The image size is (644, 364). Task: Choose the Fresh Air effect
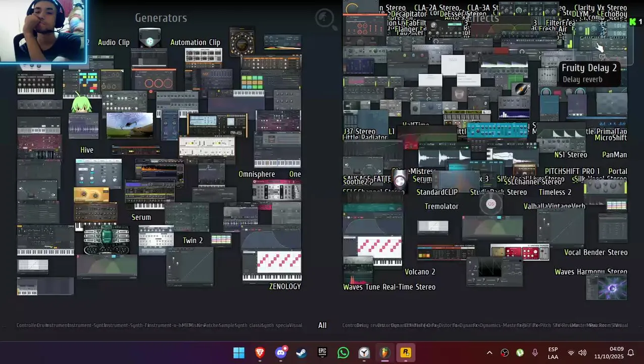tap(553, 29)
